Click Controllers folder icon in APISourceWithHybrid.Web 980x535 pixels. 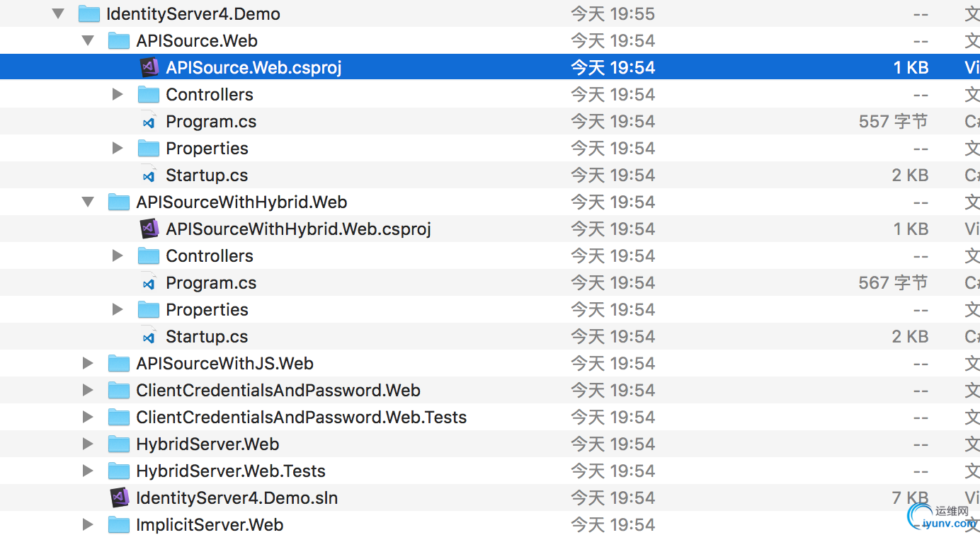click(148, 255)
